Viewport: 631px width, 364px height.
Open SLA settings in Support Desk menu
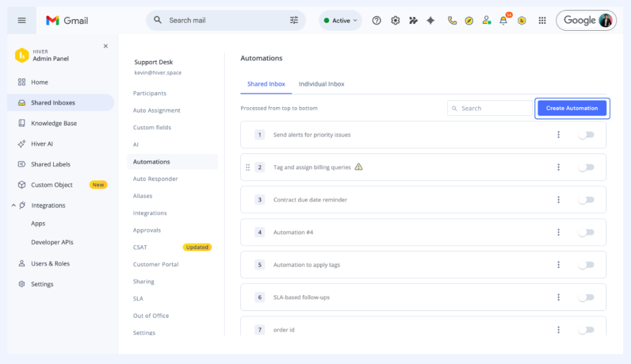pyautogui.click(x=138, y=299)
